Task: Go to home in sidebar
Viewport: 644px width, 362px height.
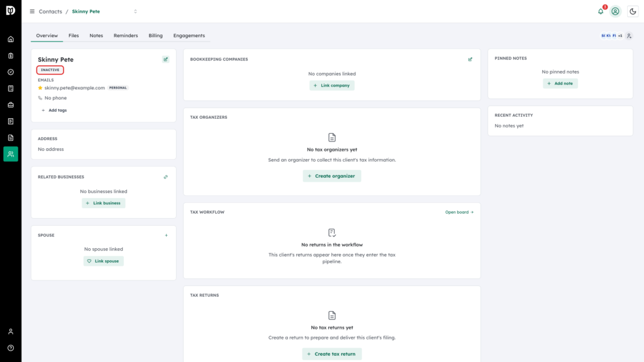Action: (11, 40)
